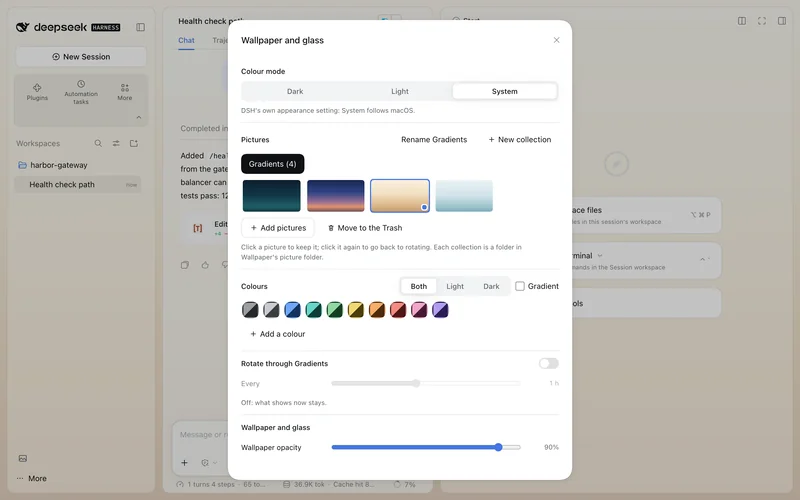Set colour mode to System
The height and width of the screenshot is (500, 800).
pyautogui.click(x=504, y=91)
